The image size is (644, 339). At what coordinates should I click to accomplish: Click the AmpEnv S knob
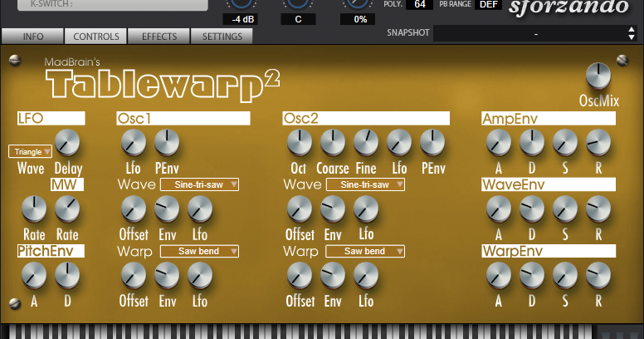[565, 142]
